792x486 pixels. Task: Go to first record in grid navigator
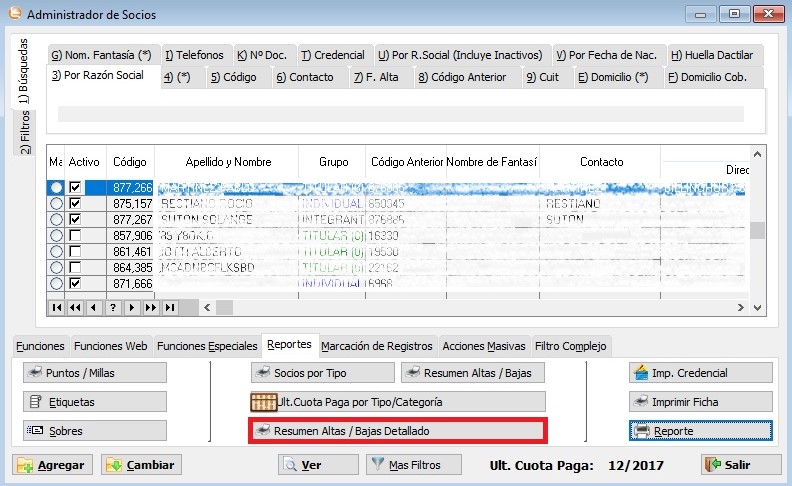click(57, 308)
